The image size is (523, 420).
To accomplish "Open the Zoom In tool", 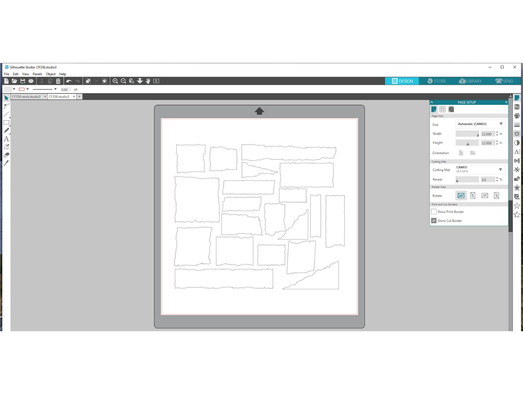I will click(115, 81).
